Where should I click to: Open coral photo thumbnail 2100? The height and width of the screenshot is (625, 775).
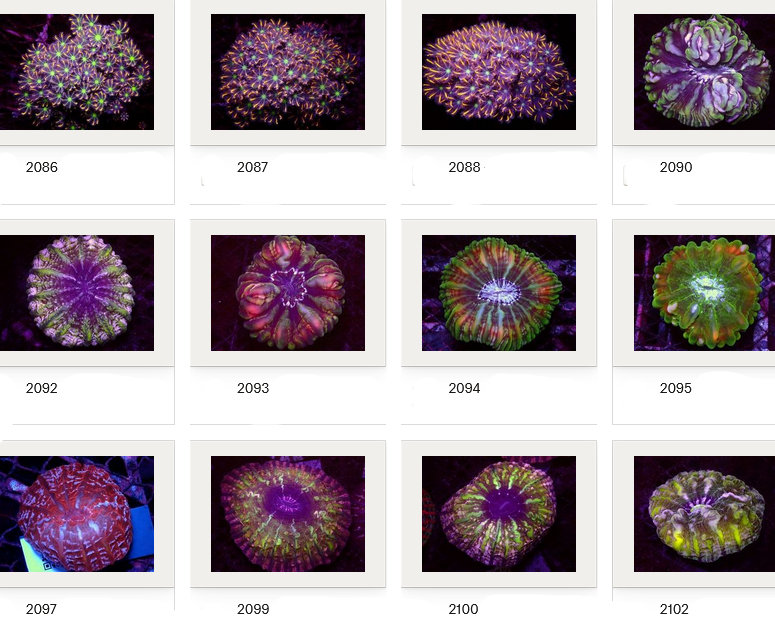pyautogui.click(x=499, y=514)
